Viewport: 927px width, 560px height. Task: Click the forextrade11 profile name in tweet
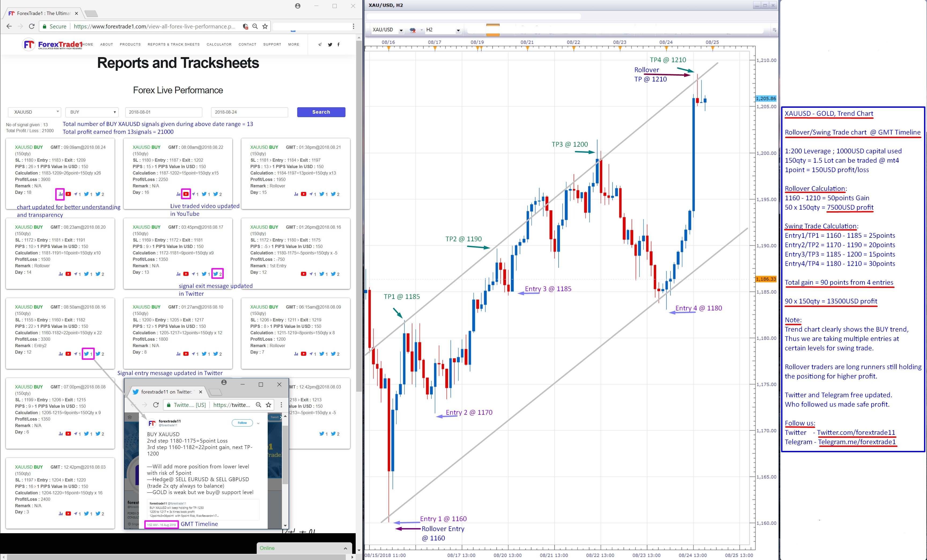pos(170,421)
